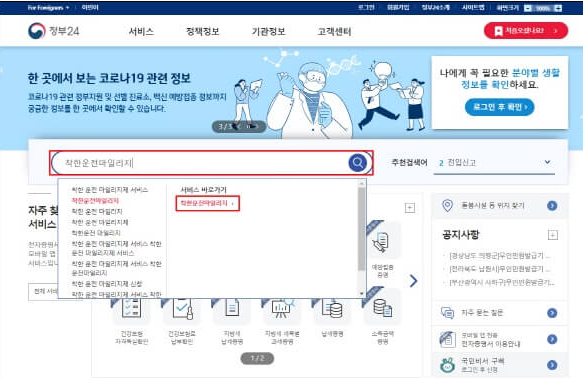
Task: Open the 서비스 menu
Action: [x=141, y=32]
